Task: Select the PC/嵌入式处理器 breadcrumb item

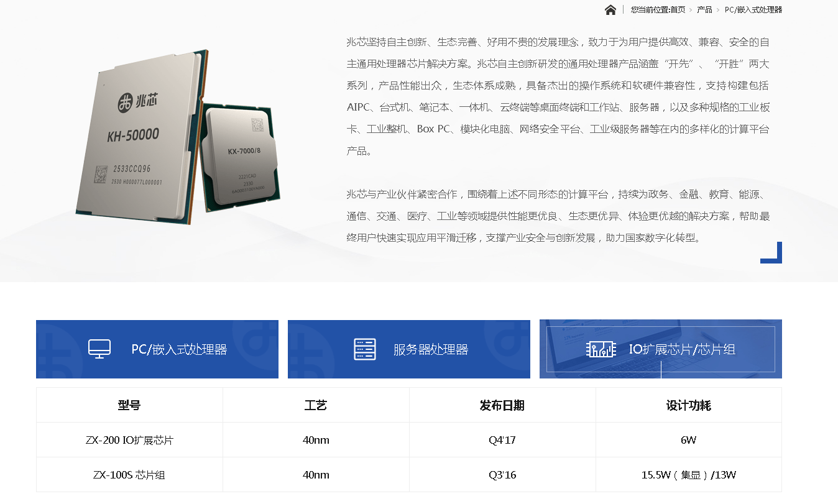Action: (753, 10)
